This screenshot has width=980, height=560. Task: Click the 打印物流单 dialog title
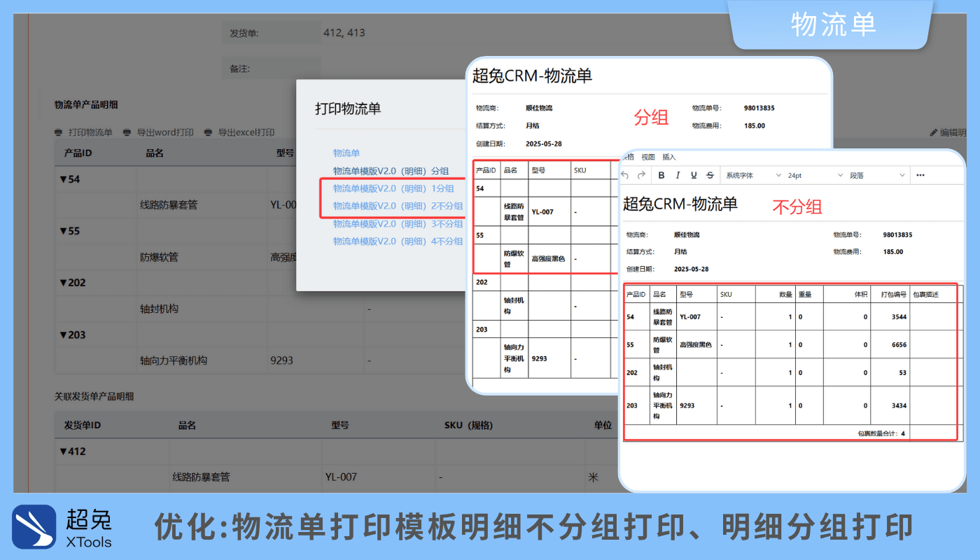(x=348, y=108)
